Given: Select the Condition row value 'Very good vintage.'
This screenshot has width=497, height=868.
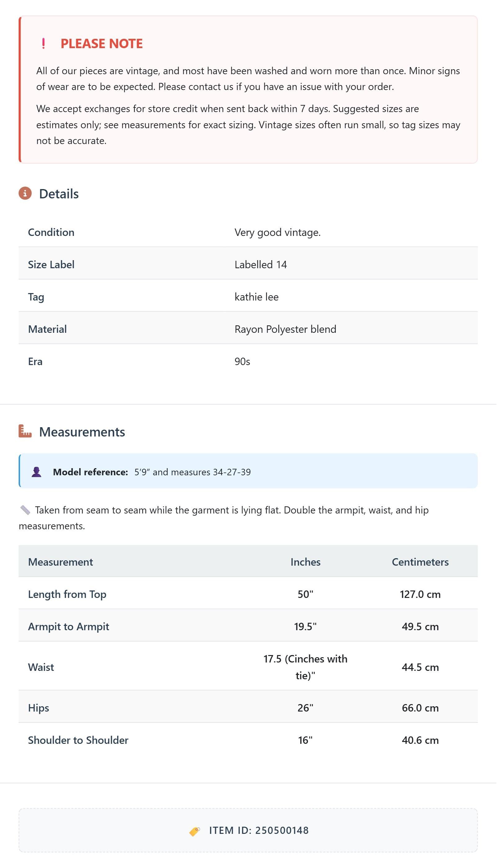Looking at the screenshot, I should click(278, 233).
